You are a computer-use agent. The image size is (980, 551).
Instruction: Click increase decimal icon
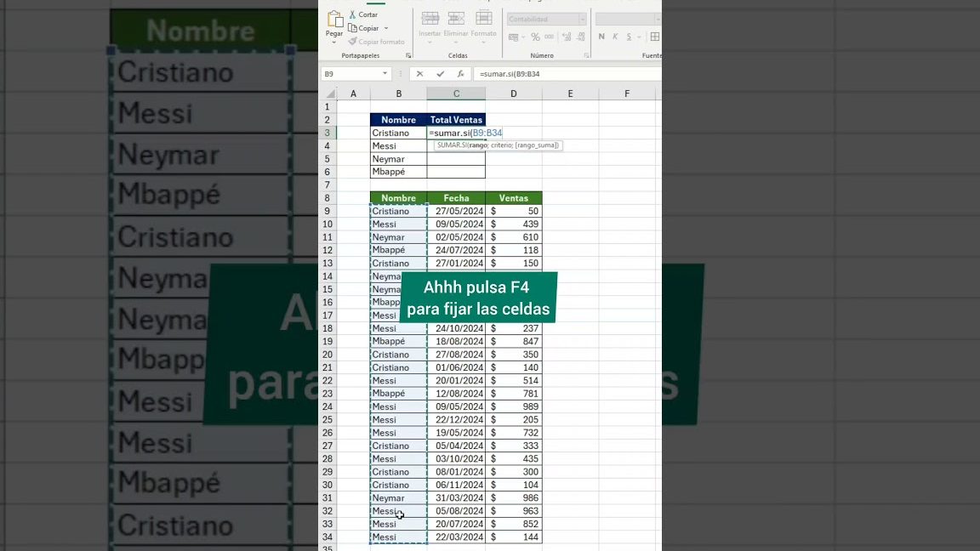click(567, 37)
